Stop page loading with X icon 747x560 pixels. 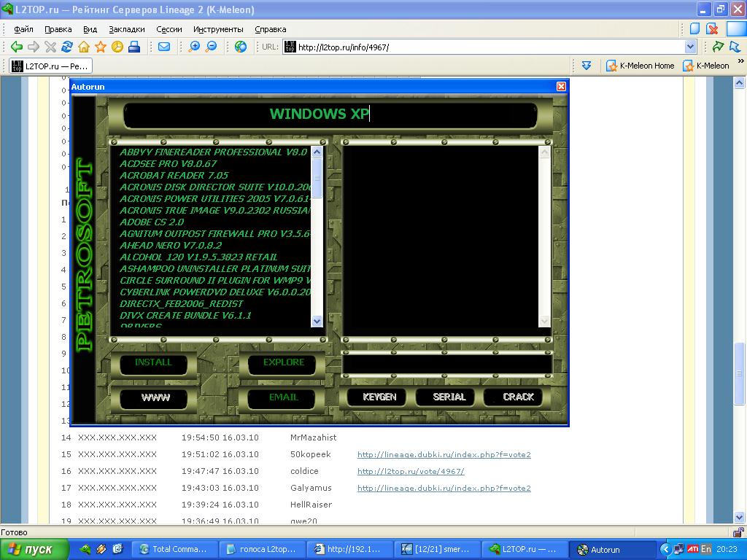pyautogui.click(x=50, y=47)
